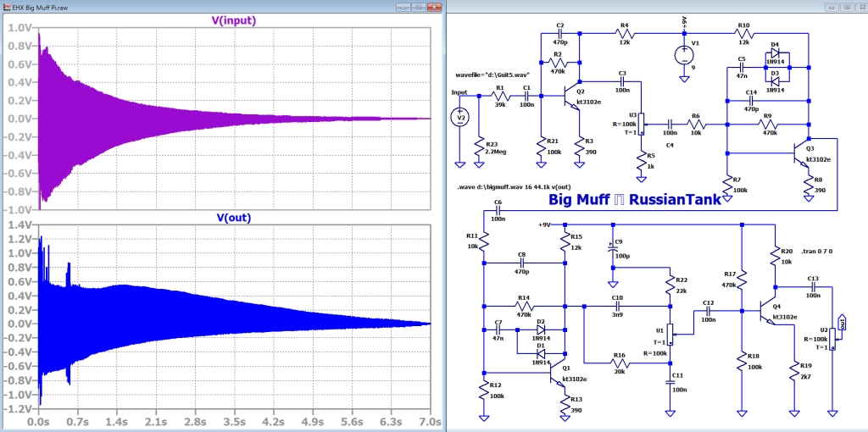
Task: Select the R16 20k resistor
Action: tap(620, 363)
